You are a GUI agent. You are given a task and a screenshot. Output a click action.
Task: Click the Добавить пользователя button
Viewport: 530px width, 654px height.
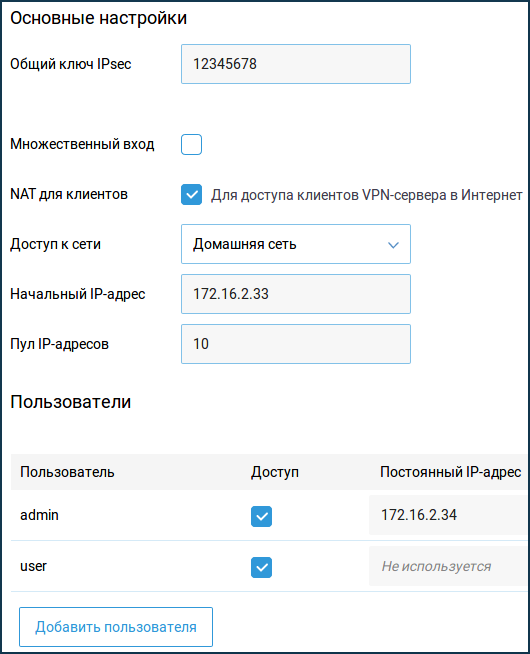coord(116,627)
